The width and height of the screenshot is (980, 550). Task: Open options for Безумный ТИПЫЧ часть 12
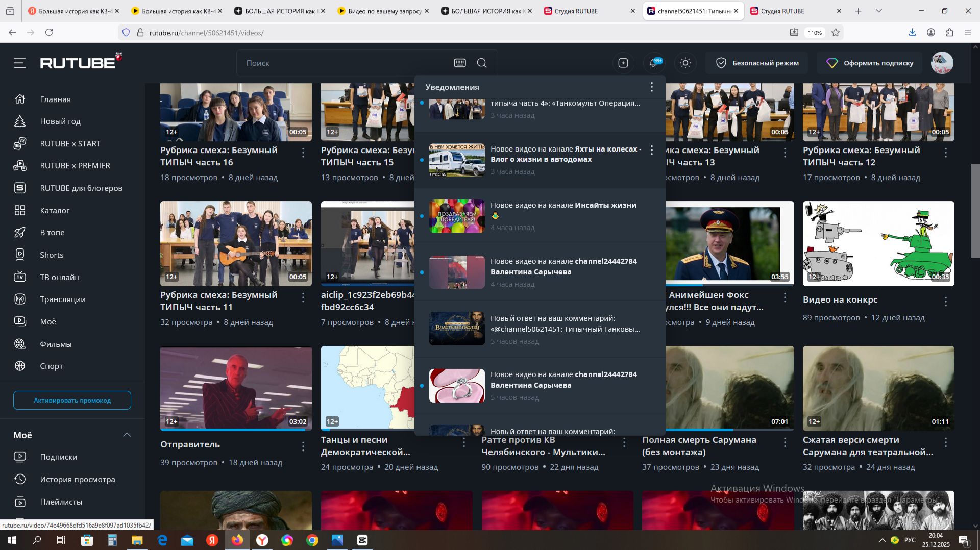coord(946,153)
